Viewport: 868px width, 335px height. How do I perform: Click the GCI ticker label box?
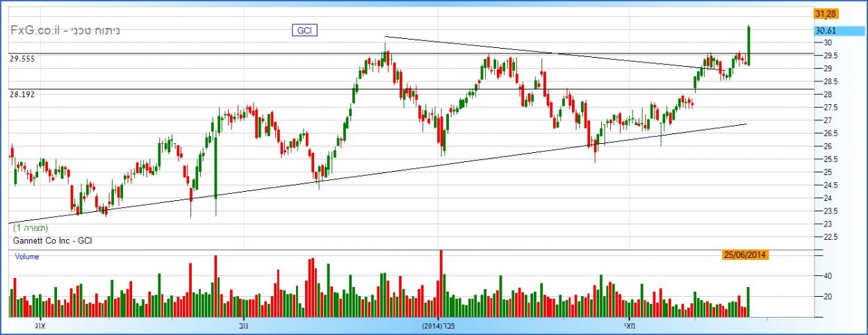tap(304, 31)
